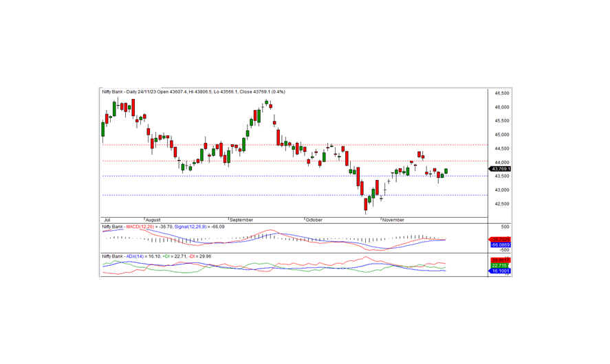Click the August label on the time axis
This screenshot has height=364, width=610.
pos(153,220)
